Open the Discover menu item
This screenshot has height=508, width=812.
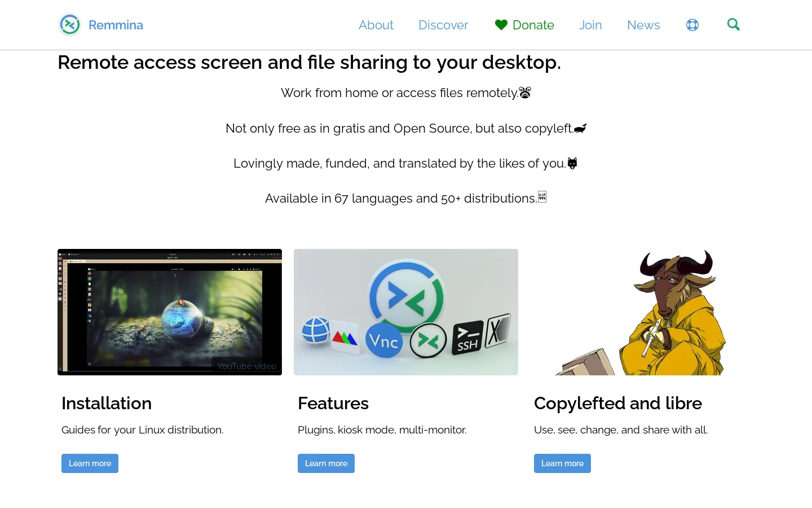click(443, 25)
